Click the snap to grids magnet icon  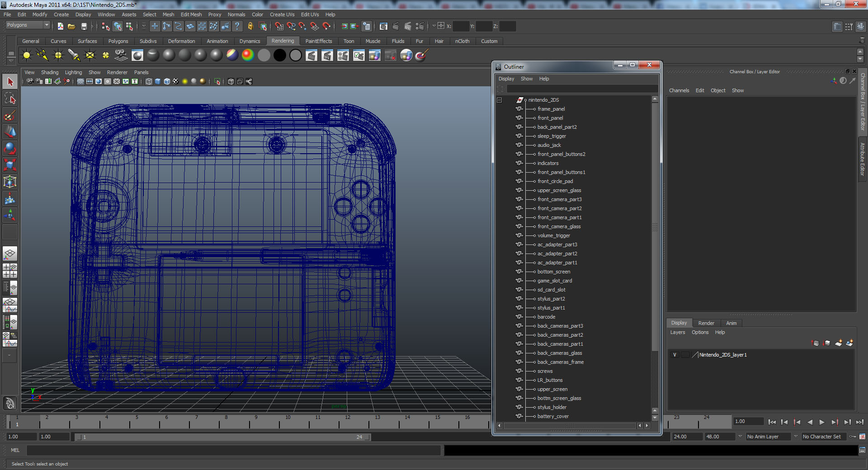pyautogui.click(x=279, y=26)
